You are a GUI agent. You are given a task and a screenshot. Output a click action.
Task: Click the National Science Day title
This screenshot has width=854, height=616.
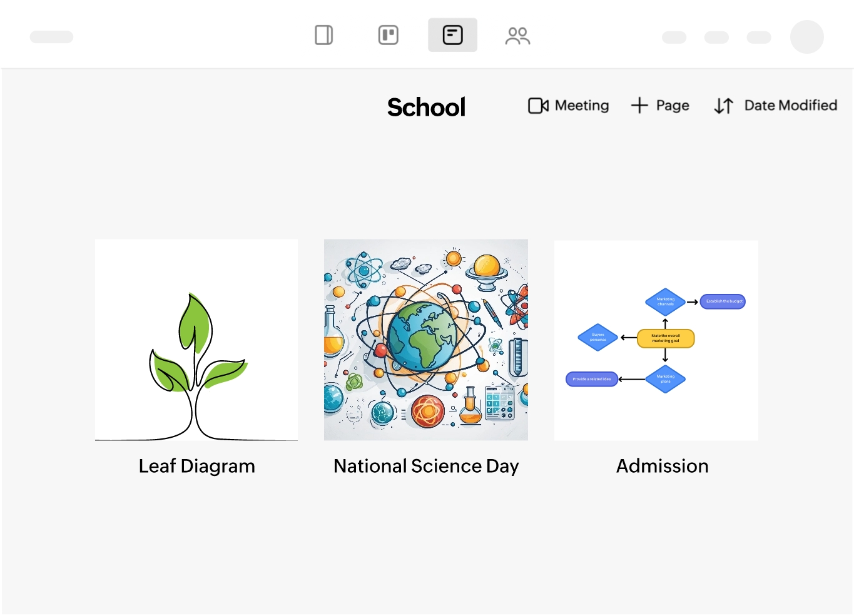click(425, 466)
